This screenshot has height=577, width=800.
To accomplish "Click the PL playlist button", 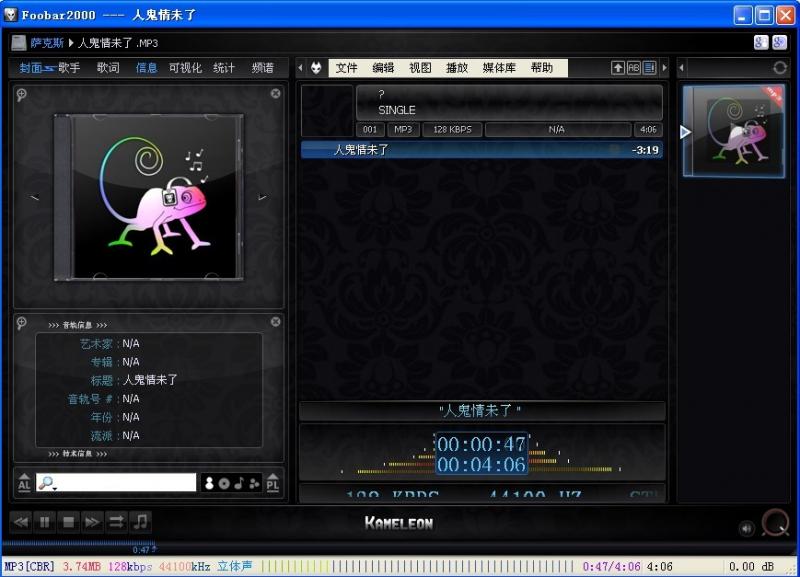I will [272, 483].
